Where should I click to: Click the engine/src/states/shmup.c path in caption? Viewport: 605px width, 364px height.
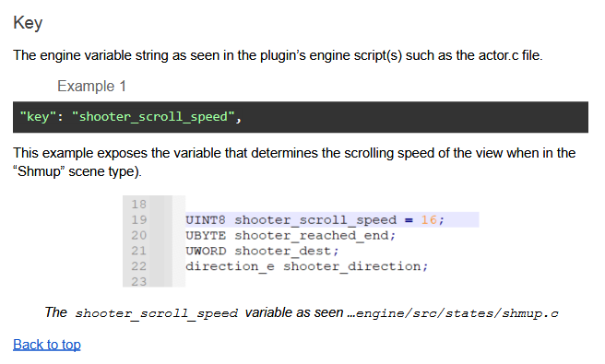[x=457, y=313]
